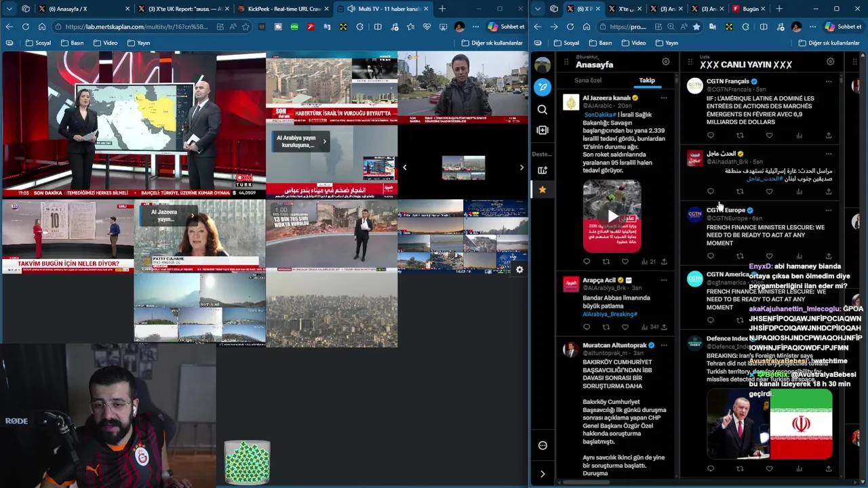This screenshot has width=868, height=488.
Task: Open the CGTN Europe profile name
Action: 726,210
